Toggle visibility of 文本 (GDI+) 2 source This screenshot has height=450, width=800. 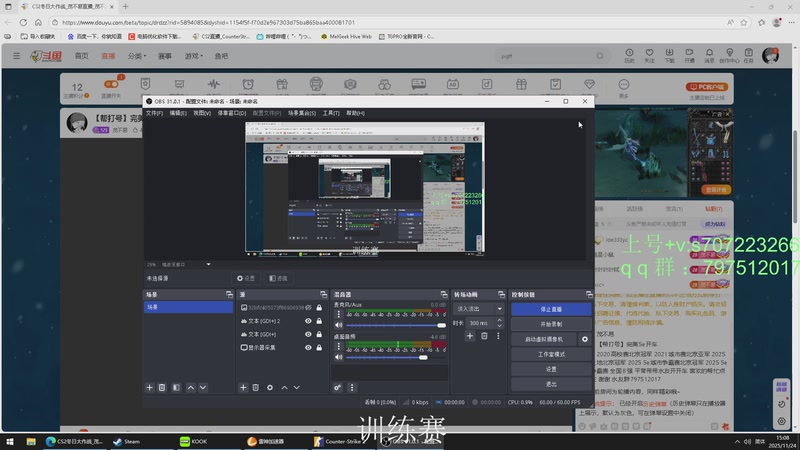[x=308, y=321]
